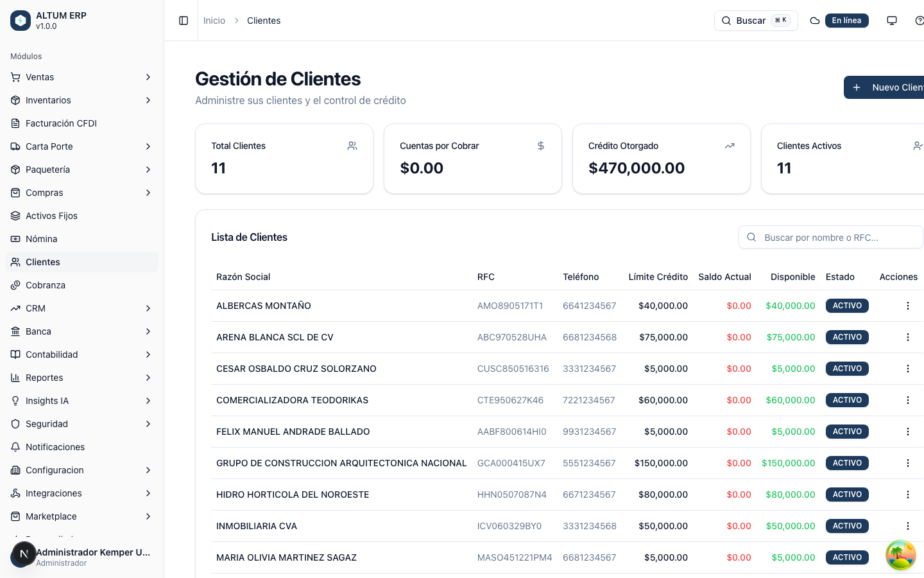Click the floating beach island icon
Viewport: 924px width, 578px height.
[901, 555]
